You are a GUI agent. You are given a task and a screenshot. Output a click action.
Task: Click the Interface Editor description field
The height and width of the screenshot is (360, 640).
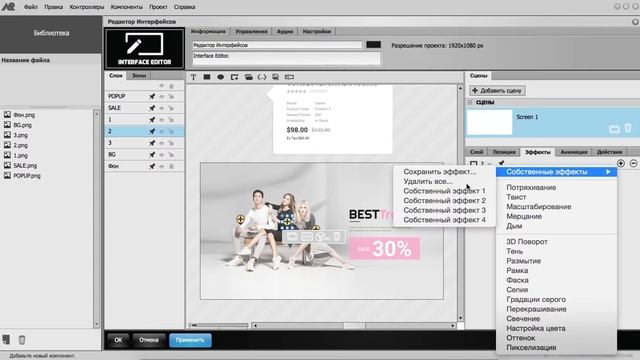coord(286,58)
